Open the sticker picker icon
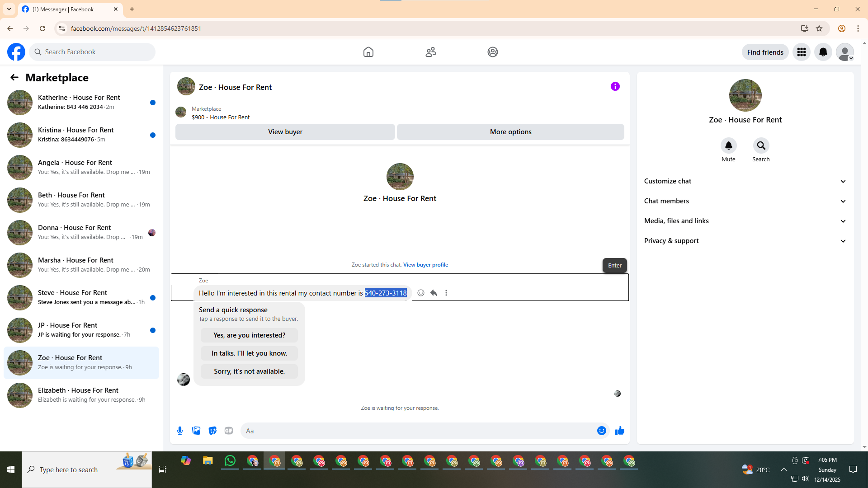 coord(212,431)
